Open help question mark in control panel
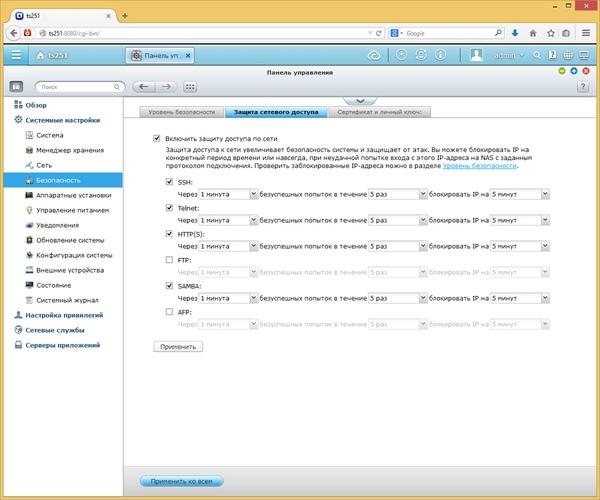The width and height of the screenshot is (600, 500). [583, 87]
